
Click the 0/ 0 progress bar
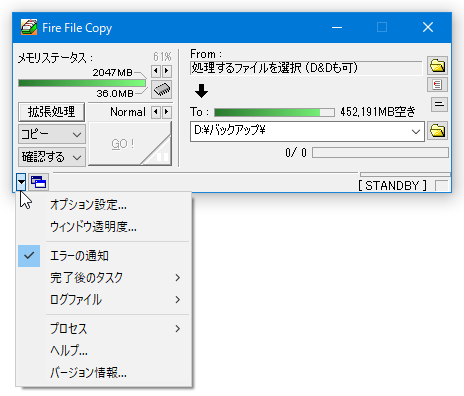380,153
